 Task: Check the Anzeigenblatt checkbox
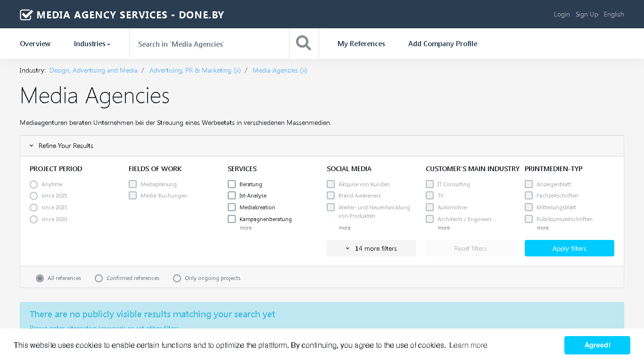(528, 184)
